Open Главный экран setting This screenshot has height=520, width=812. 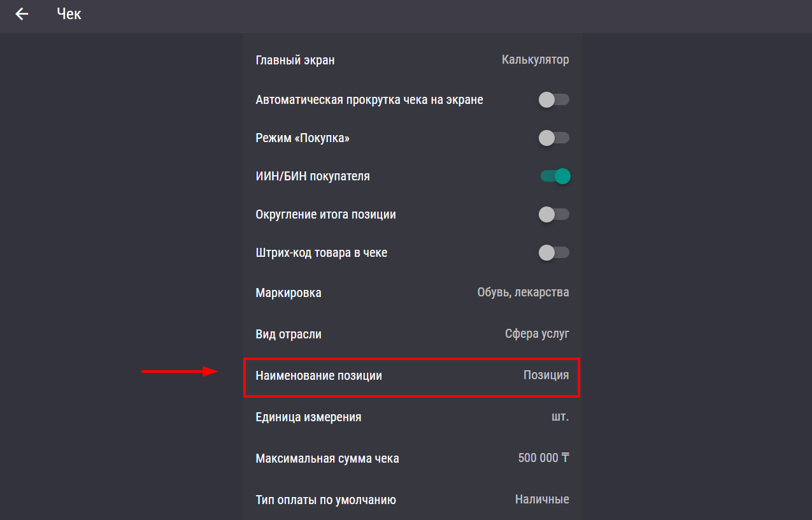pyautogui.click(x=412, y=60)
